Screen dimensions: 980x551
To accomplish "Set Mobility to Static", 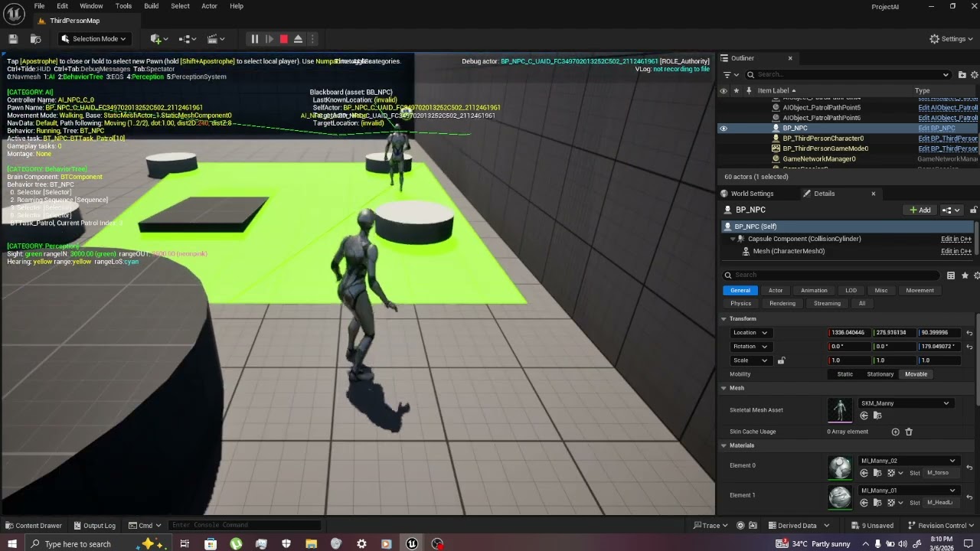I will [844, 374].
